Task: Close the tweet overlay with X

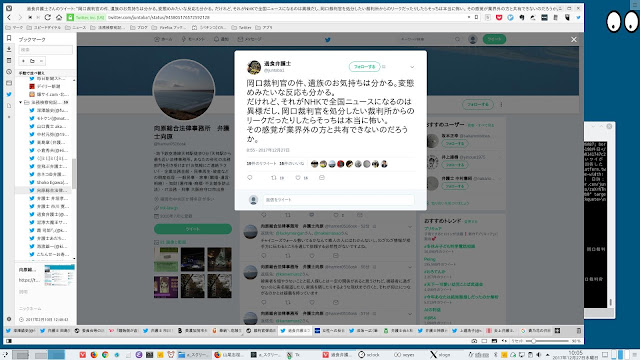Action: click(574, 40)
